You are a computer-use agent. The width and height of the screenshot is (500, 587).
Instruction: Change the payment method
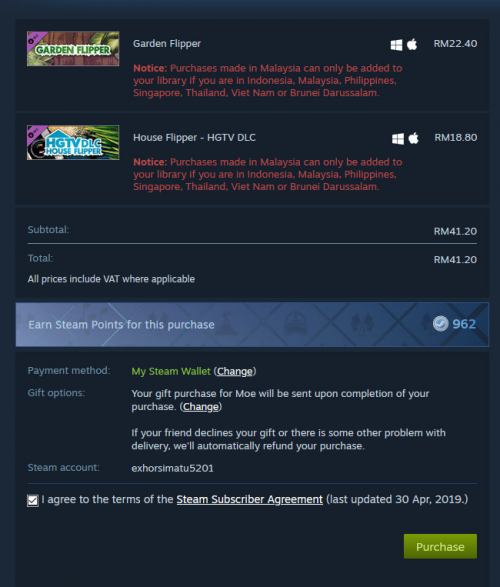[x=235, y=371]
